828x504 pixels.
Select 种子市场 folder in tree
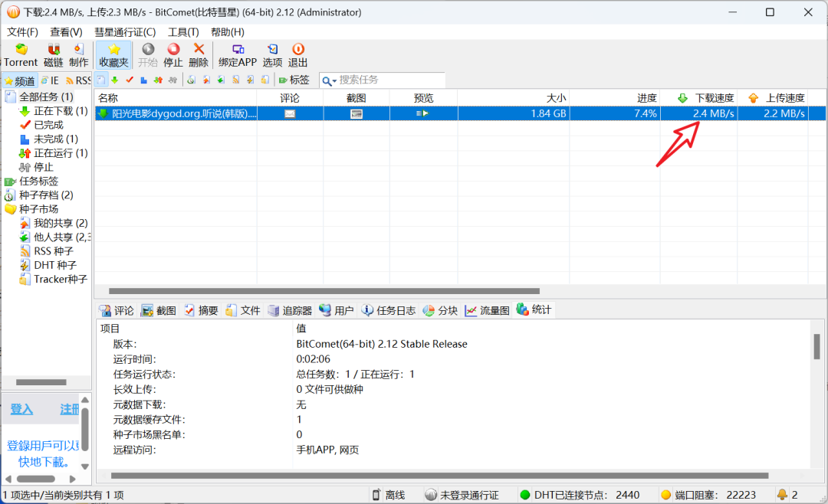[38, 209]
